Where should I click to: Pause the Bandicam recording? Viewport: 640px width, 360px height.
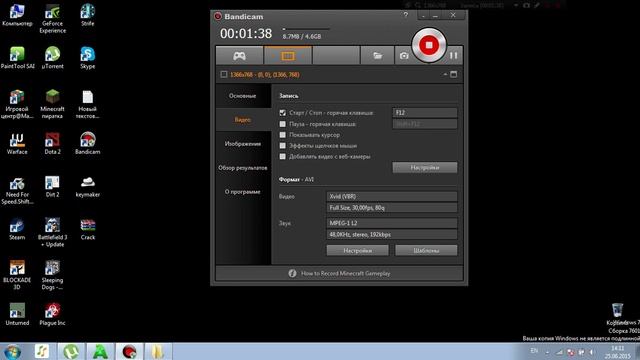click(453, 56)
